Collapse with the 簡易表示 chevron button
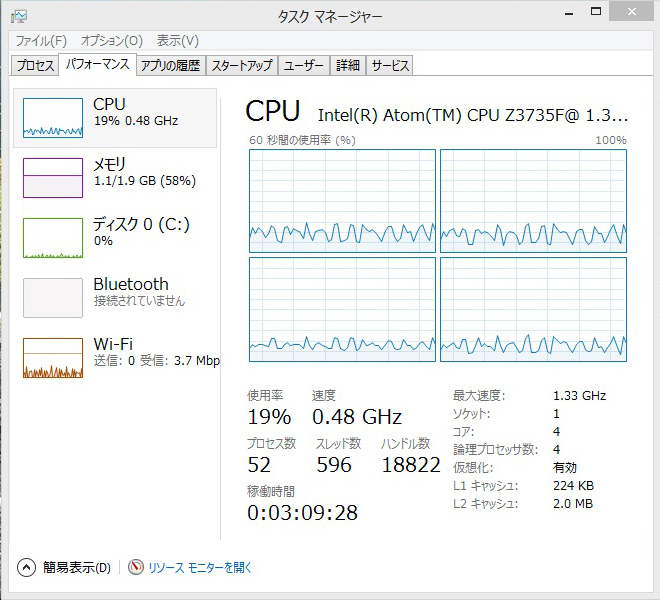This screenshot has width=660, height=600. click(26, 567)
